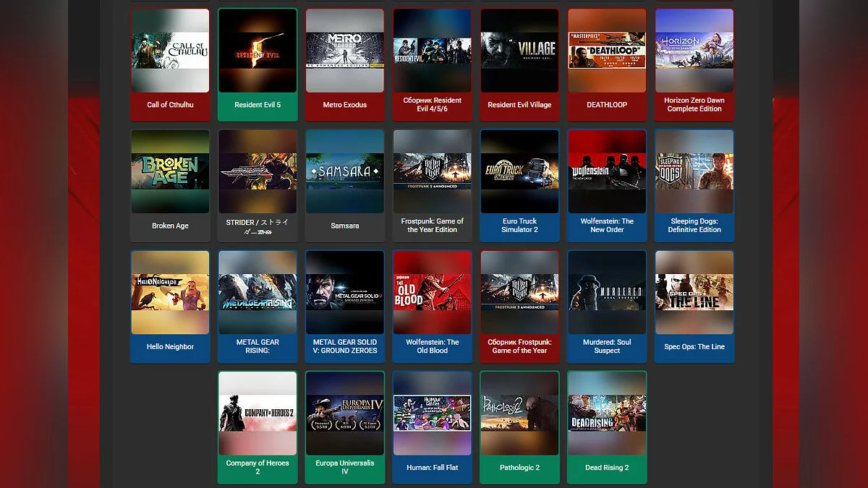Open 'METAL GEAR SOLID V: GROUND ZEROES' title
The width and height of the screenshot is (868, 488).
(x=345, y=346)
